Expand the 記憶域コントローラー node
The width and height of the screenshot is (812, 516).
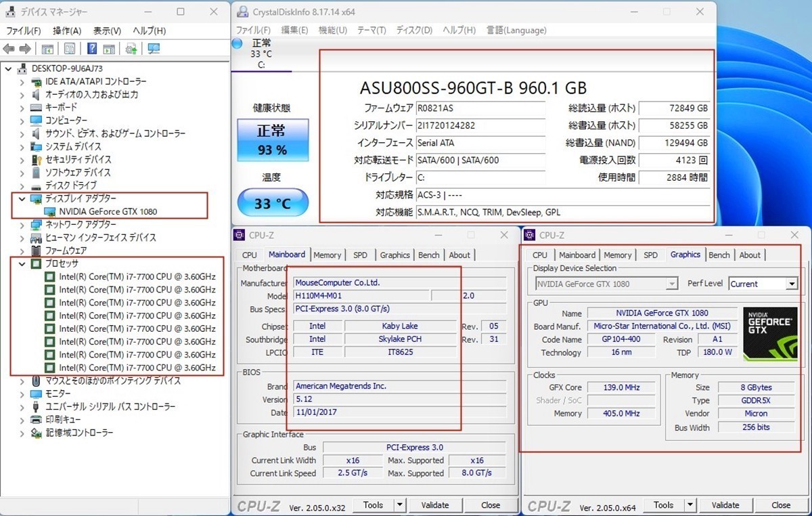[x=22, y=433]
